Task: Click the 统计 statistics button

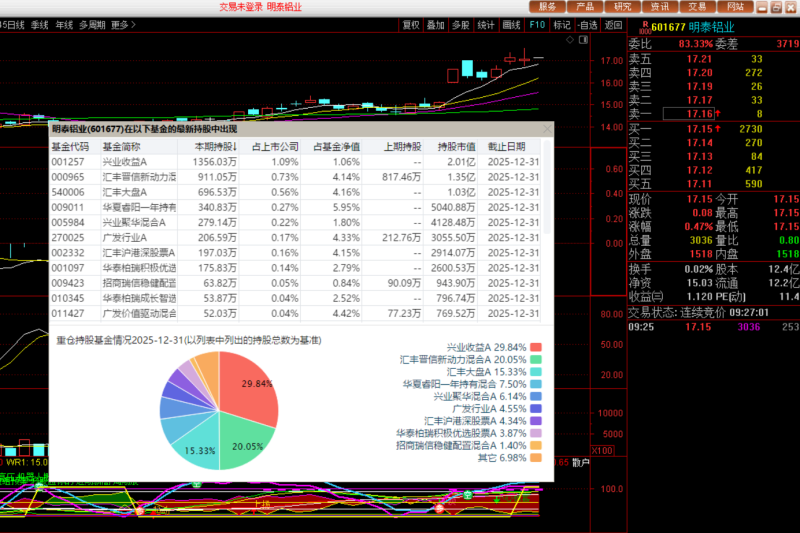Action: (x=486, y=25)
